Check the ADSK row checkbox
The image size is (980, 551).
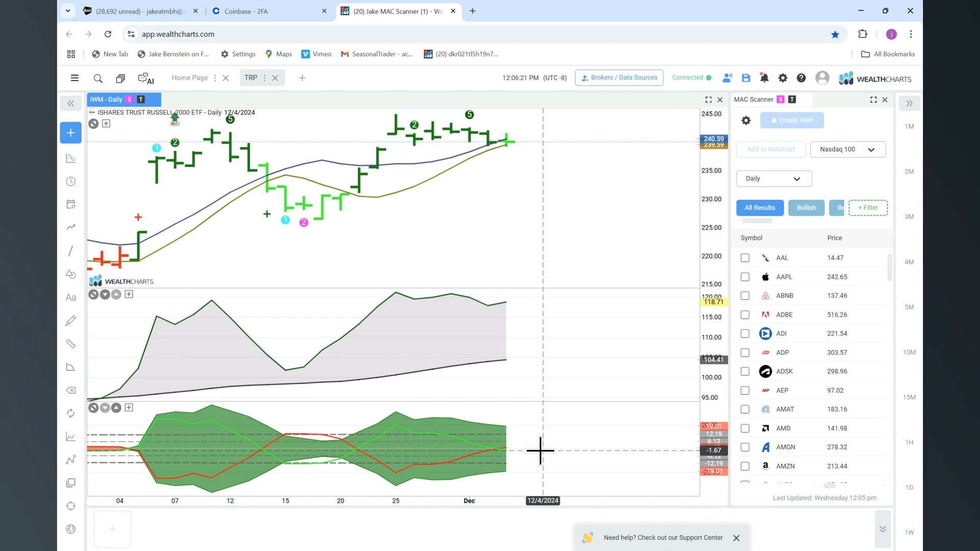[x=745, y=371]
